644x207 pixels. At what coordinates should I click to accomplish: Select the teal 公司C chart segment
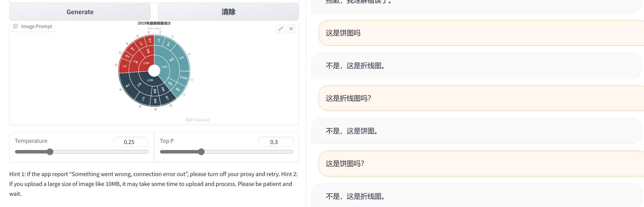164,67
